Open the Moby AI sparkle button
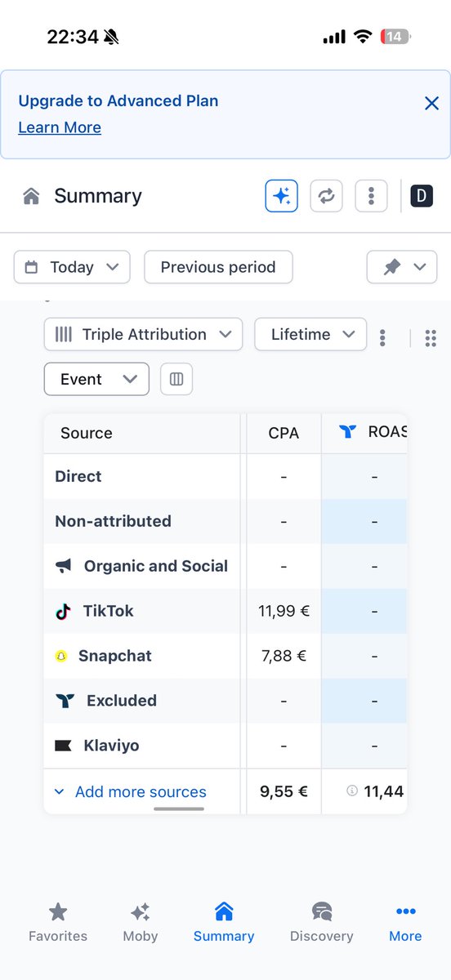Screen dimensions: 451x980 click(x=281, y=196)
